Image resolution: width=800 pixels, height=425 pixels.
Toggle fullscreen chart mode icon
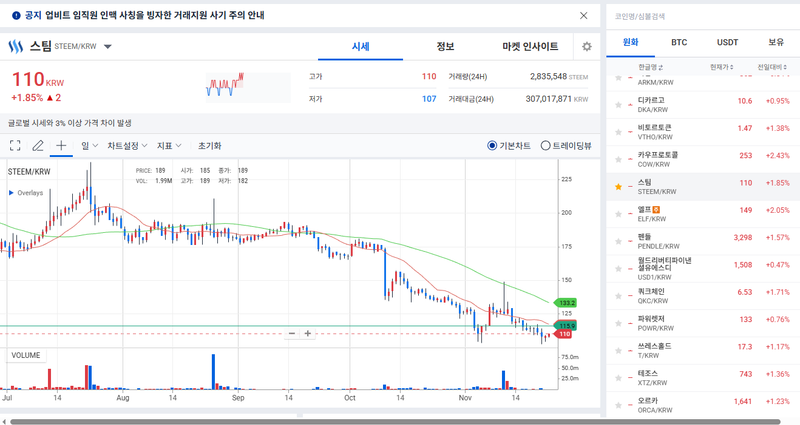(15, 145)
